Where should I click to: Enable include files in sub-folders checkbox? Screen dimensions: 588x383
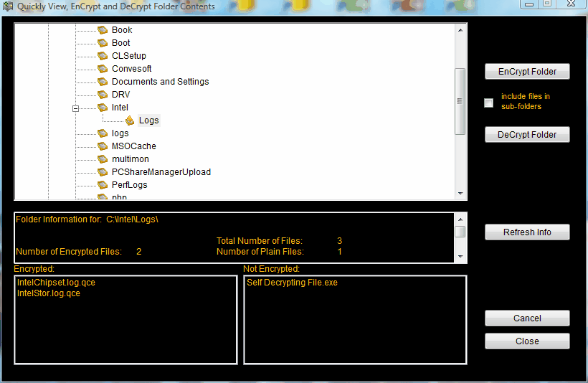click(x=488, y=103)
